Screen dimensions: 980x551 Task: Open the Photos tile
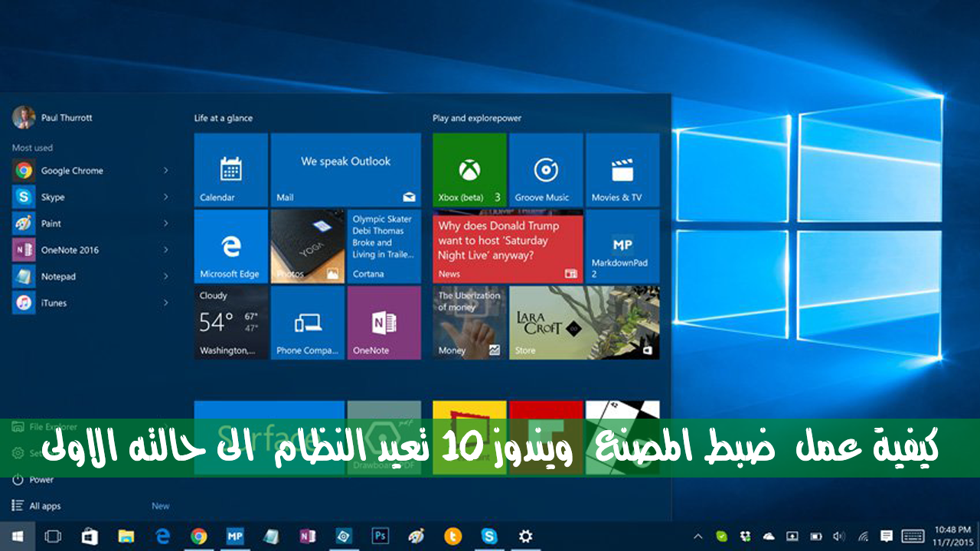[x=307, y=246]
